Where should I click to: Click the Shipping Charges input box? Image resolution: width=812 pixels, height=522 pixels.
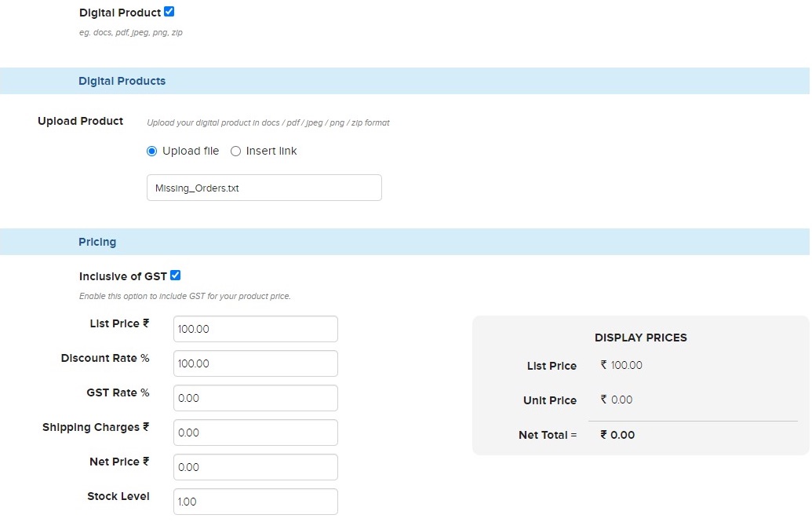(x=255, y=433)
